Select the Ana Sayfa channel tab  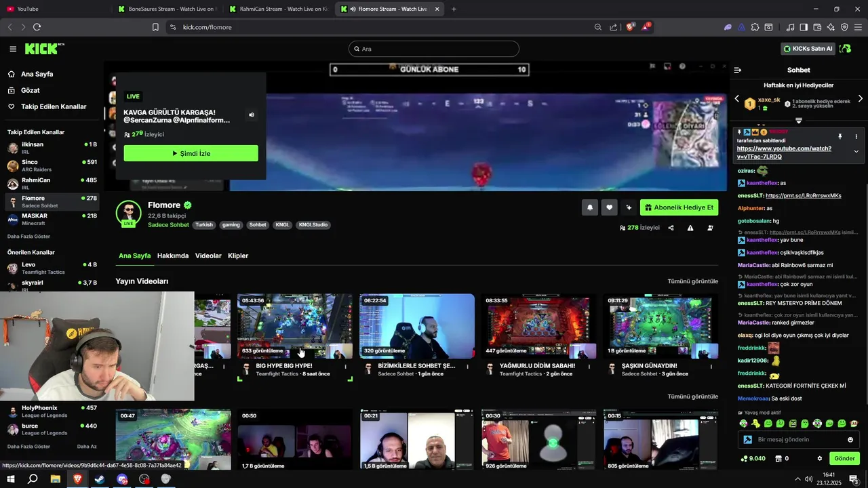[134, 256]
